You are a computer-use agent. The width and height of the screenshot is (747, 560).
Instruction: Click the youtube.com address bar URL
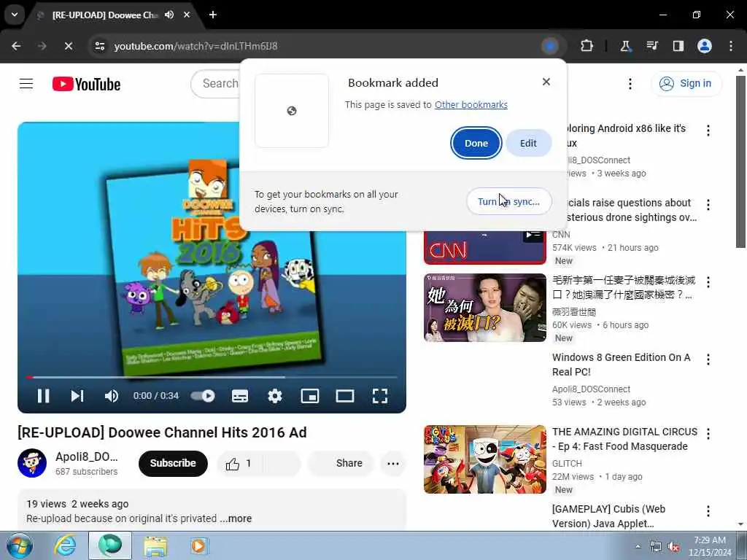click(x=196, y=46)
